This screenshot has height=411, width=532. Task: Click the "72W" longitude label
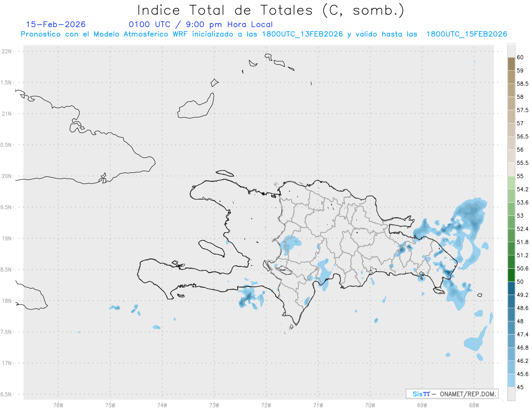pyautogui.click(x=266, y=405)
